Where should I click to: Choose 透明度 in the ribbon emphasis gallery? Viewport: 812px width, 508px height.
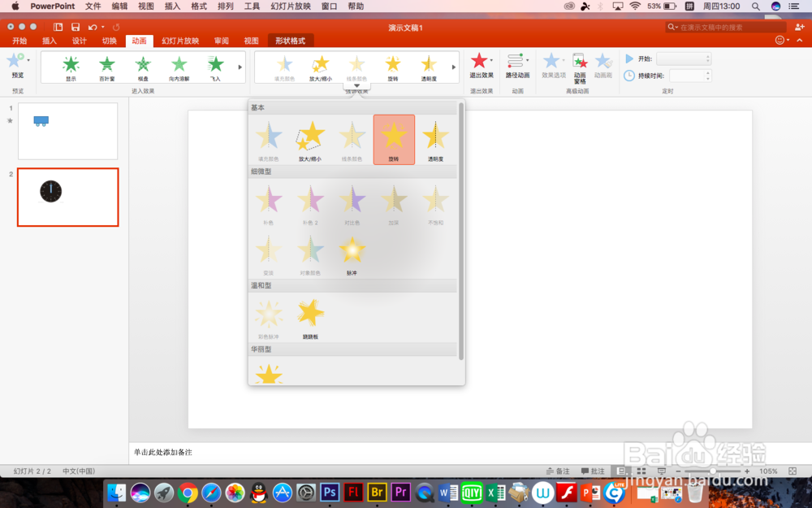click(429, 68)
